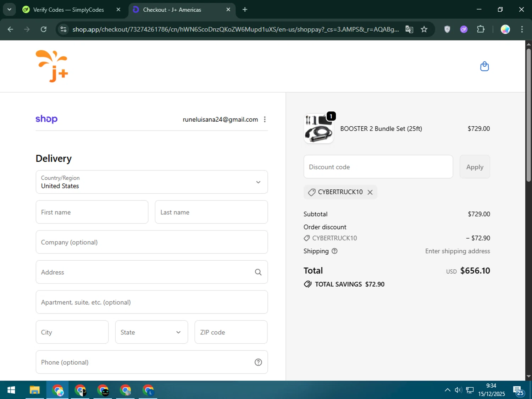Open the Windows Start menu
Viewport: 532px width, 399px height.
11,390
